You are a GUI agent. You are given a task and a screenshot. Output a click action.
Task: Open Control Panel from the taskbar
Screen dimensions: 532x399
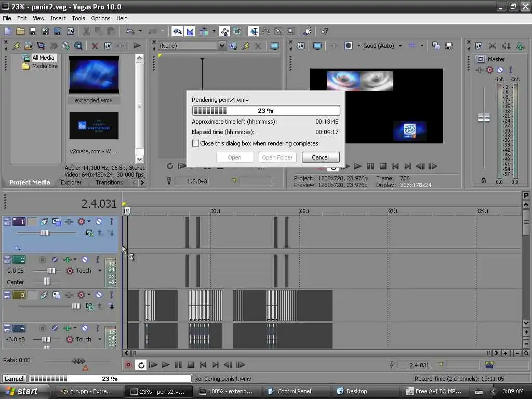(294, 391)
